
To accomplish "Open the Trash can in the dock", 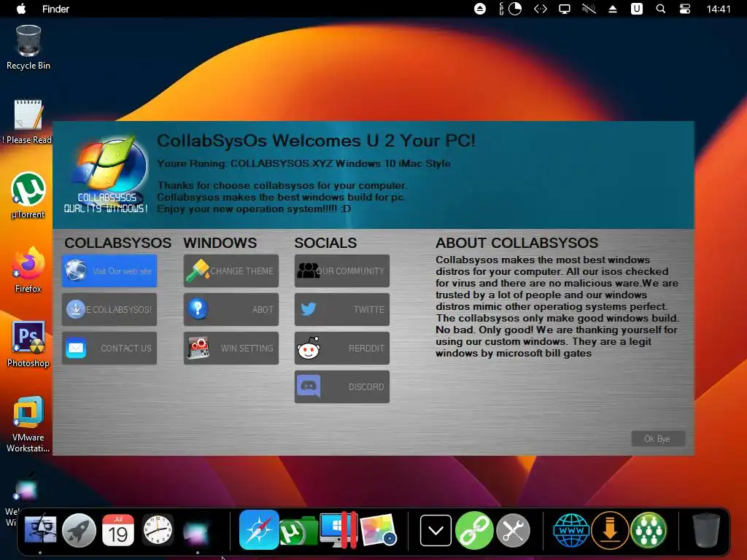I will point(706,530).
